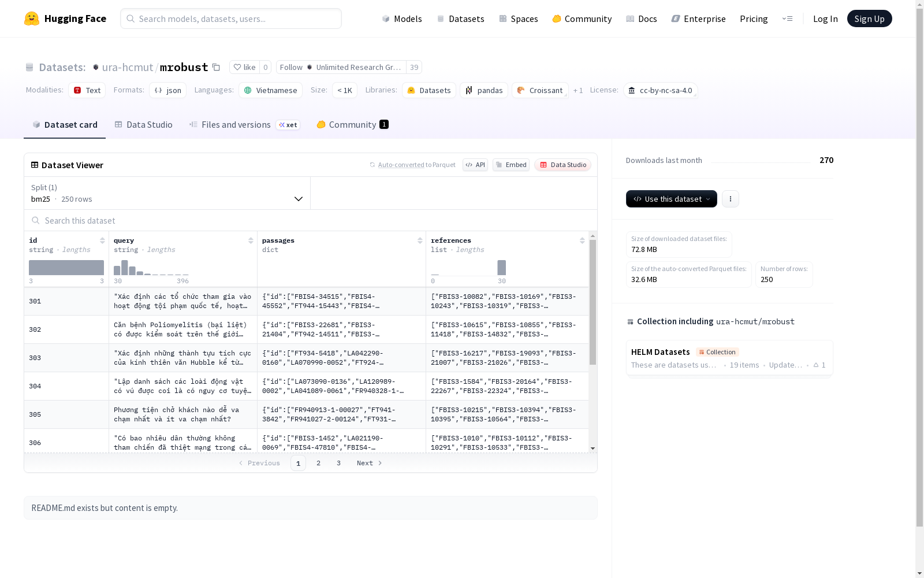Select table row with id 303

tap(307, 358)
